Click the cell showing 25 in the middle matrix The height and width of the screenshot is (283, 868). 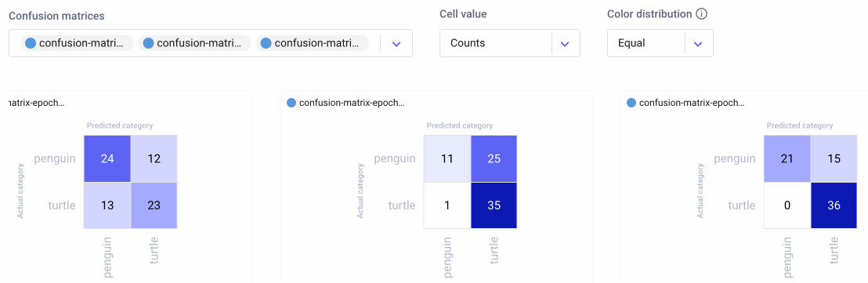pyautogui.click(x=494, y=158)
